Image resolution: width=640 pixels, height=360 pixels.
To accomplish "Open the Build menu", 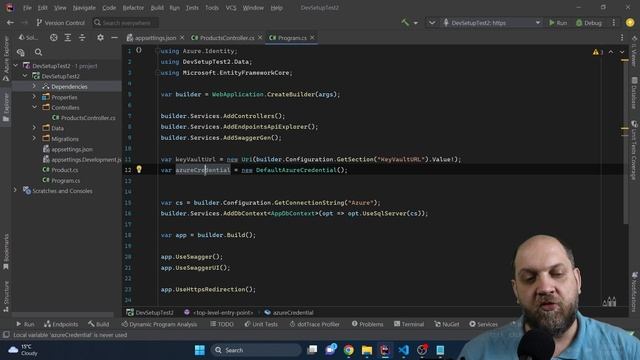I will click(x=157, y=8).
